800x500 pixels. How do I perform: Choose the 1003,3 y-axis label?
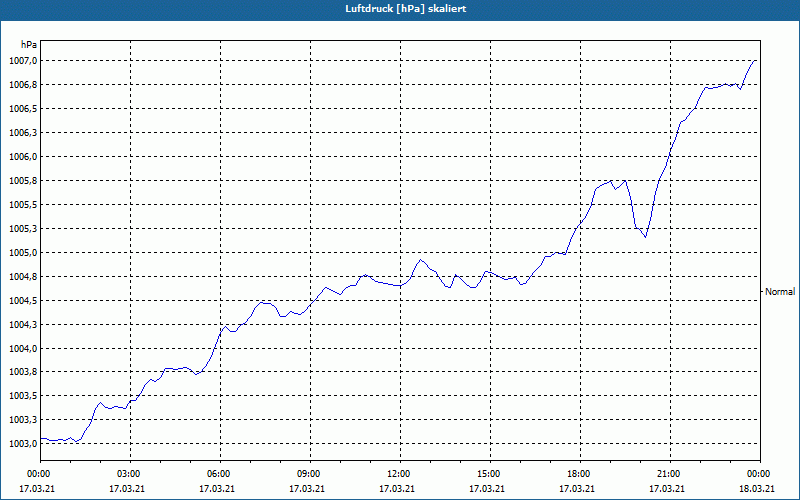coord(23,420)
